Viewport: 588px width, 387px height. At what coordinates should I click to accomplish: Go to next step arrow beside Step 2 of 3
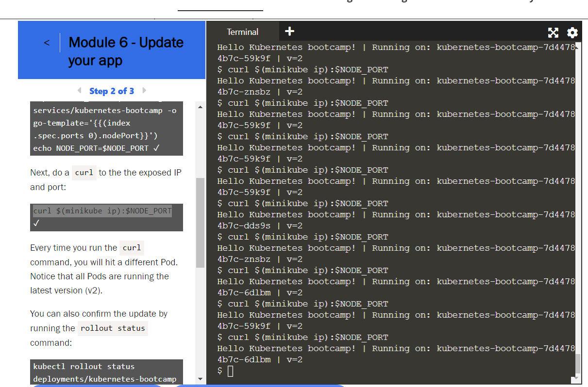pos(144,91)
